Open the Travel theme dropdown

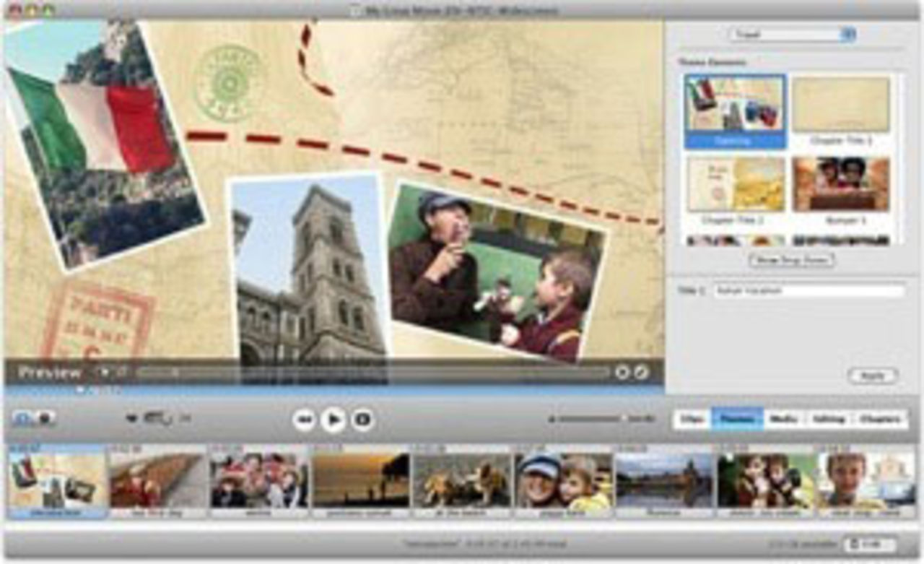(x=791, y=34)
